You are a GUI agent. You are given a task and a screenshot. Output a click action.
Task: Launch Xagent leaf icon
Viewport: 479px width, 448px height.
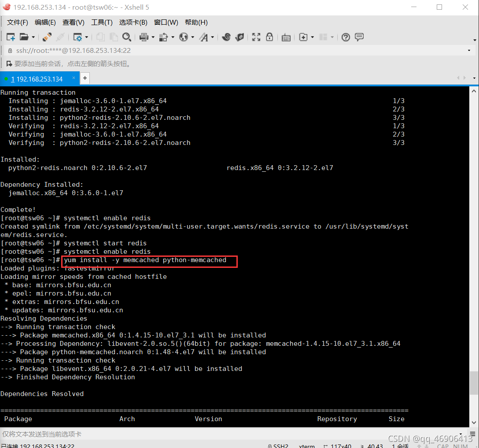tap(240, 37)
